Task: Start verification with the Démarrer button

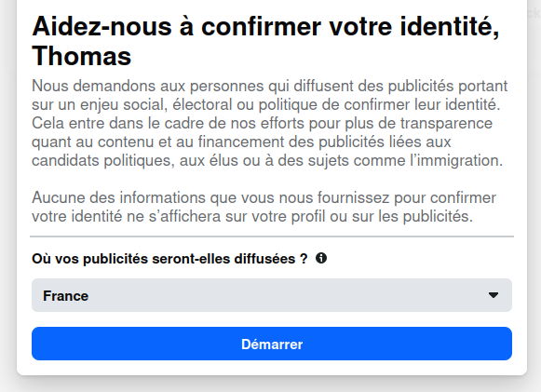Action: pos(272,344)
